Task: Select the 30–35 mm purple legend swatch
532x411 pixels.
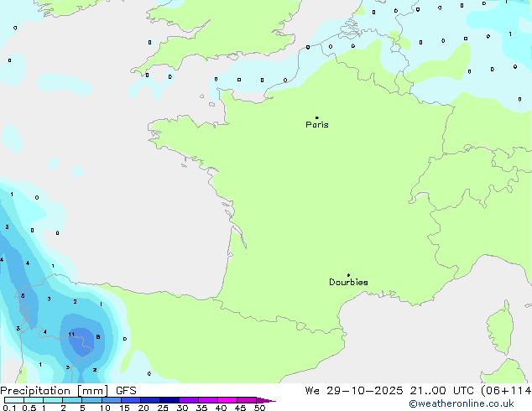Action: click(x=188, y=400)
